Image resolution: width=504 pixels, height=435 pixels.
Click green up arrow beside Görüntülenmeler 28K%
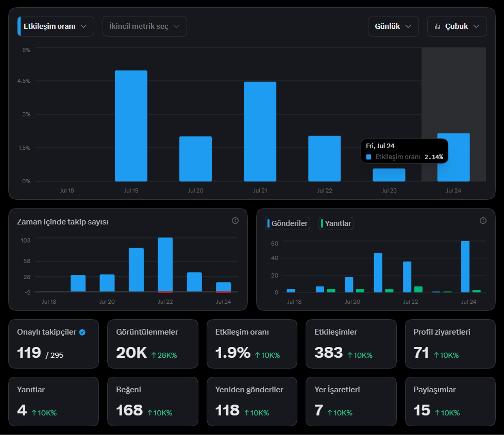154,355
